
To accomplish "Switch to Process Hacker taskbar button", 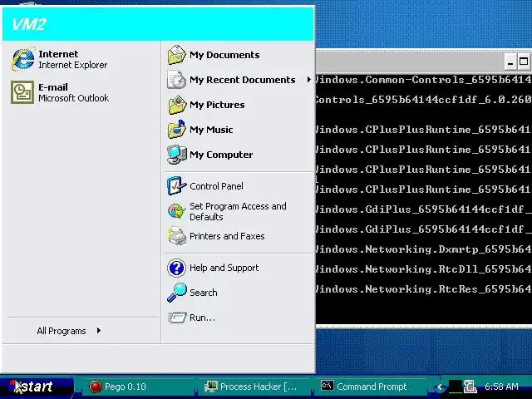I will click(254, 387).
